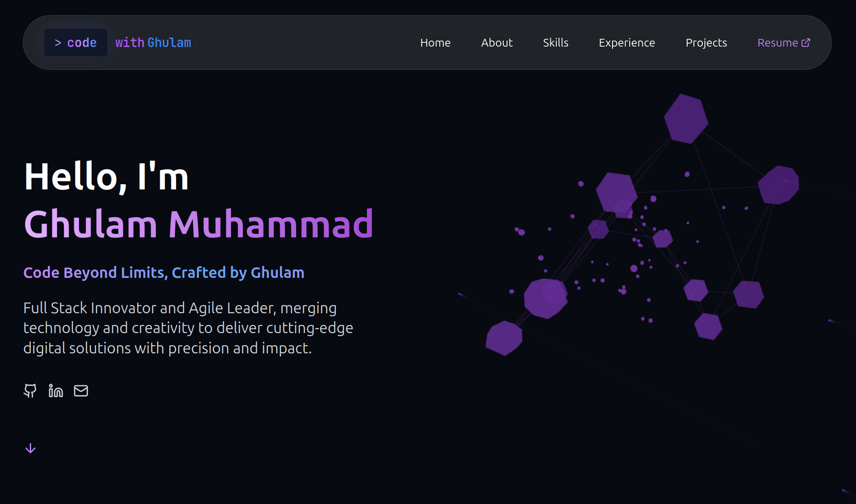
Task: Click the '> code' logo badge
Action: point(76,43)
